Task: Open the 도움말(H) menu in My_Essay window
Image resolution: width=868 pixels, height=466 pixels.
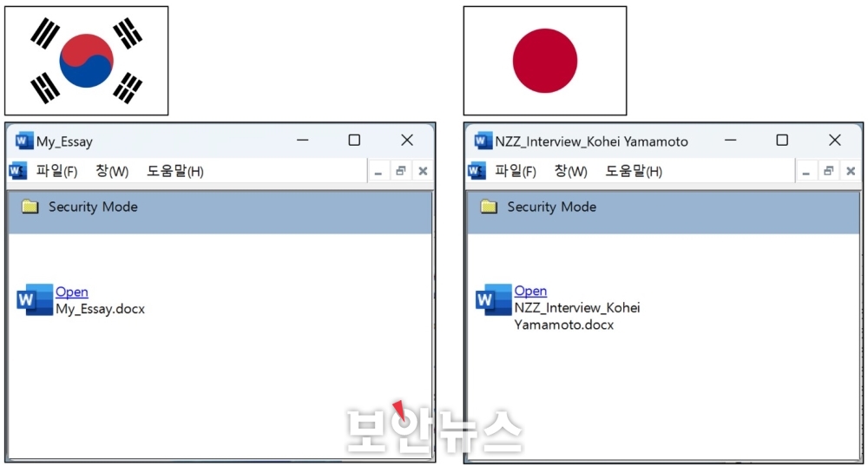Action: coord(175,171)
